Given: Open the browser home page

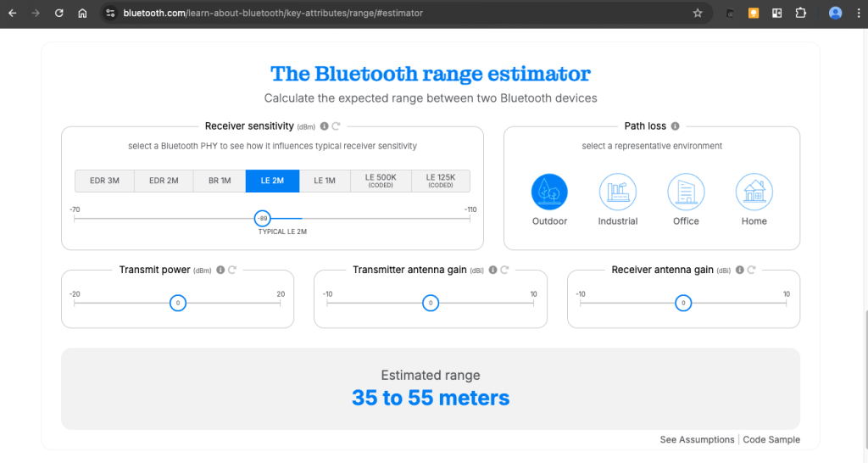Looking at the screenshot, I should pyautogui.click(x=82, y=13).
